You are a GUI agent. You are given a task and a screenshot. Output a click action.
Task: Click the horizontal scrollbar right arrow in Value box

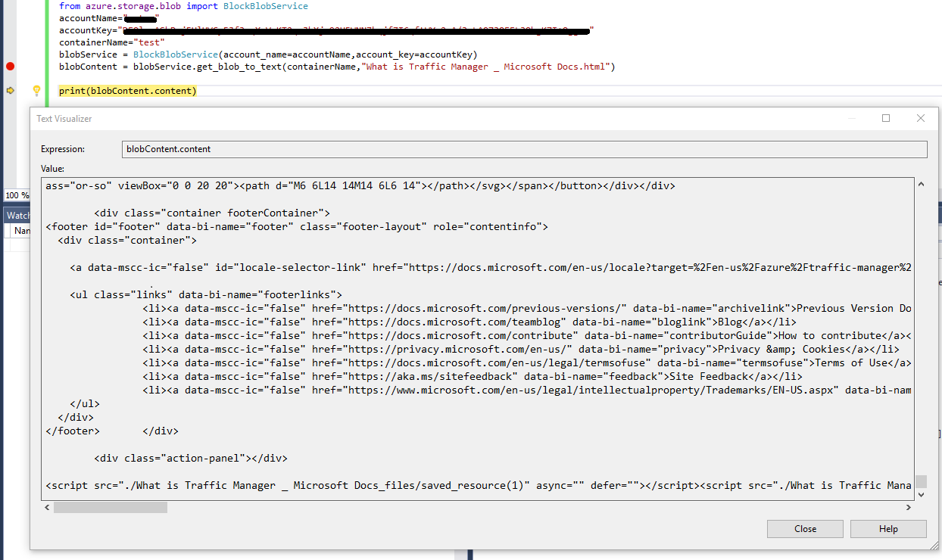pos(908,507)
